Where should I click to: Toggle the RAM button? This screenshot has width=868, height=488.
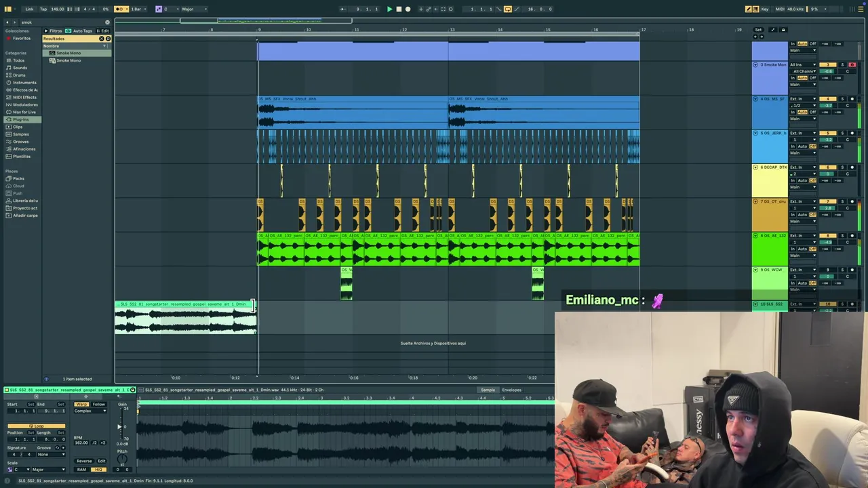point(81,470)
